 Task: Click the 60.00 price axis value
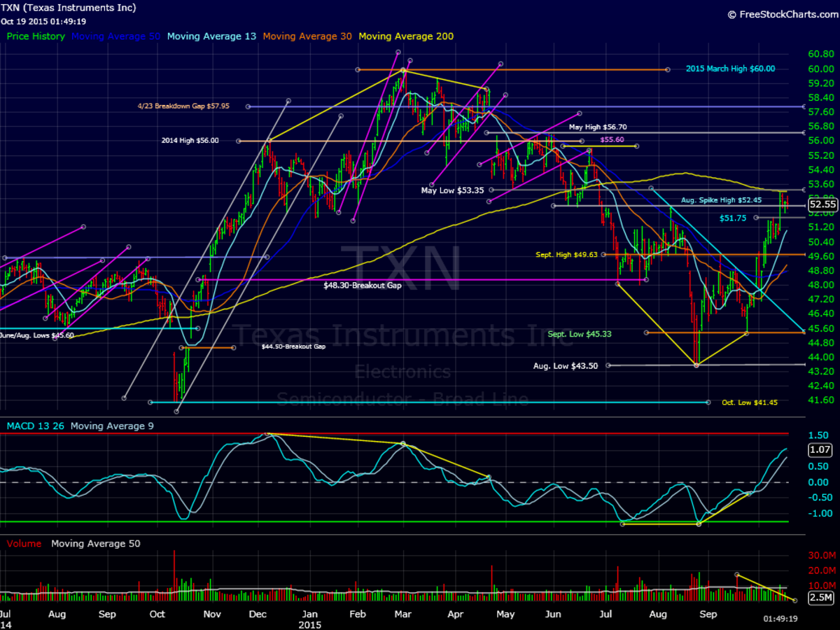pyautogui.click(x=820, y=69)
